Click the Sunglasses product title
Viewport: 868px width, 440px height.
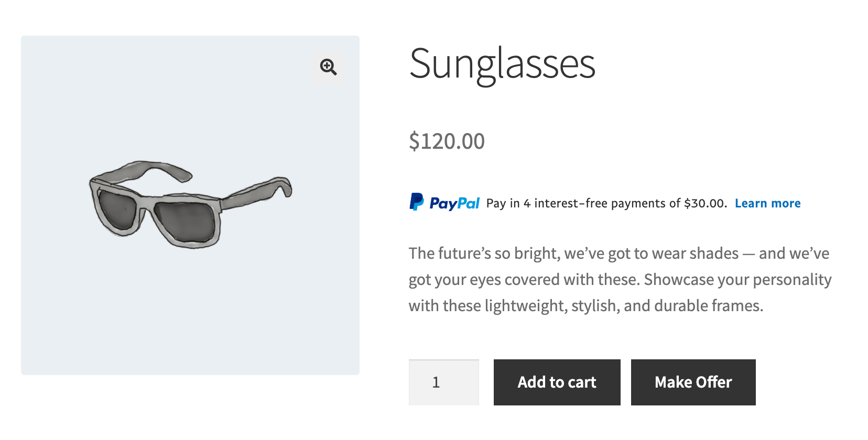point(502,64)
